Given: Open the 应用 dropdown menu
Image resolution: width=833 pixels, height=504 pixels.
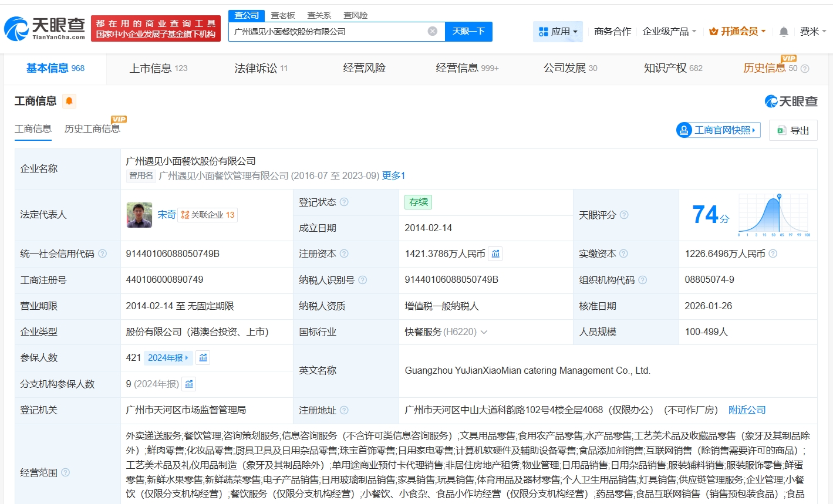Looking at the screenshot, I should (x=558, y=32).
